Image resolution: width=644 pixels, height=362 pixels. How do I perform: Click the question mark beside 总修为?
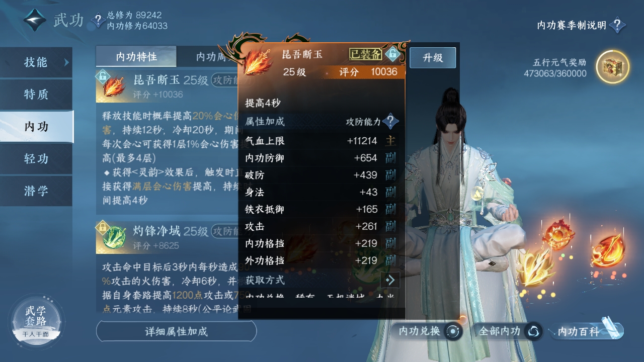click(x=98, y=20)
